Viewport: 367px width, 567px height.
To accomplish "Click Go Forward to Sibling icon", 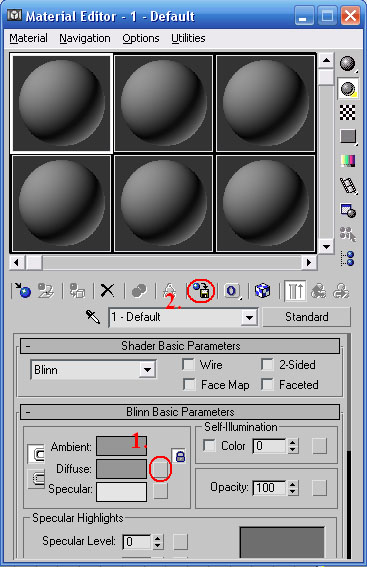I will click(341, 291).
